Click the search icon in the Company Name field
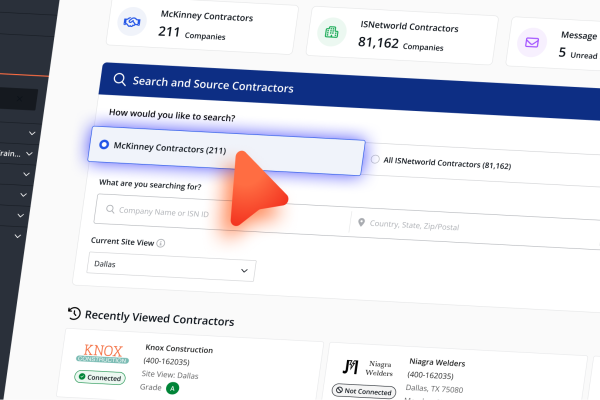The image size is (600, 400). point(110,209)
